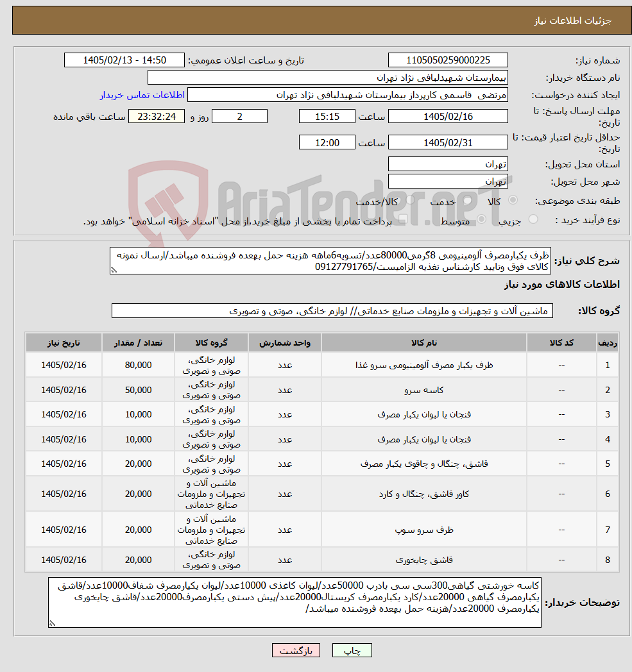The image size is (632, 672).
Task: Click the buyer organization name field
Action: 328,78
